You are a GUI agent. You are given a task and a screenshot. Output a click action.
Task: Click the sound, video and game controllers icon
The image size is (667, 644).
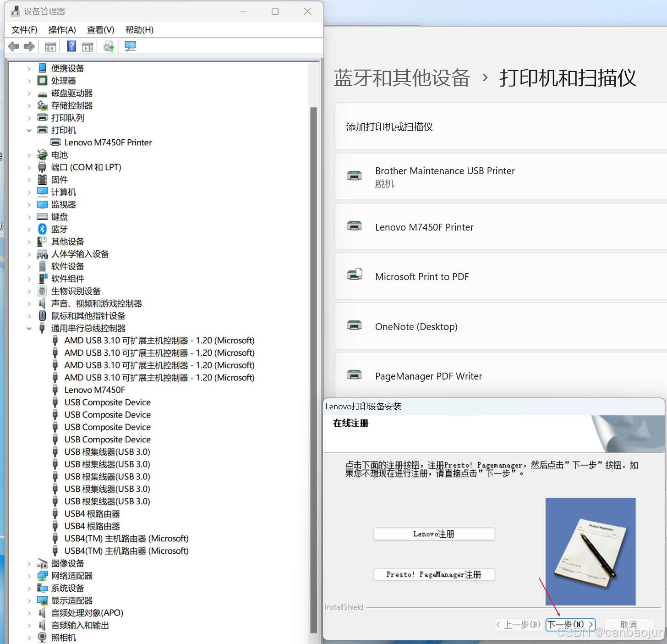pyautogui.click(x=42, y=303)
